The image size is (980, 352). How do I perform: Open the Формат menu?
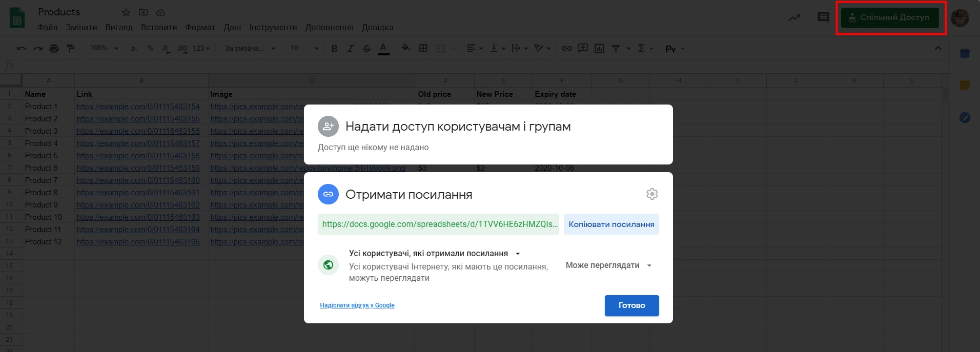(200, 27)
